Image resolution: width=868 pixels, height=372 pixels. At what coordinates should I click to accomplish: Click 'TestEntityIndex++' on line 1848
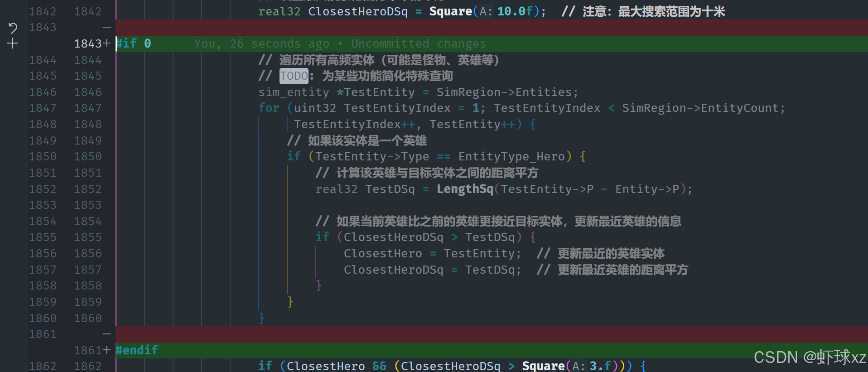tap(354, 125)
